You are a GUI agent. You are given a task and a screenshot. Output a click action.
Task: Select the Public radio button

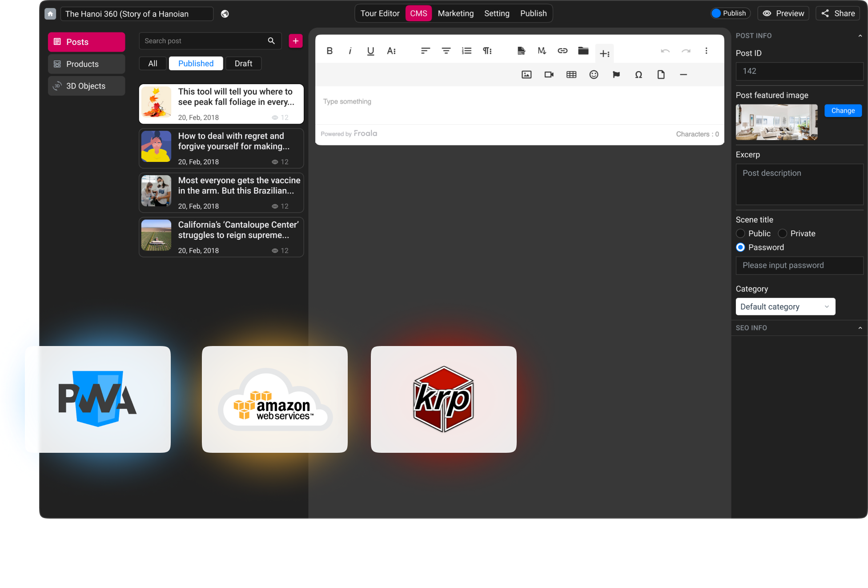pyautogui.click(x=740, y=234)
